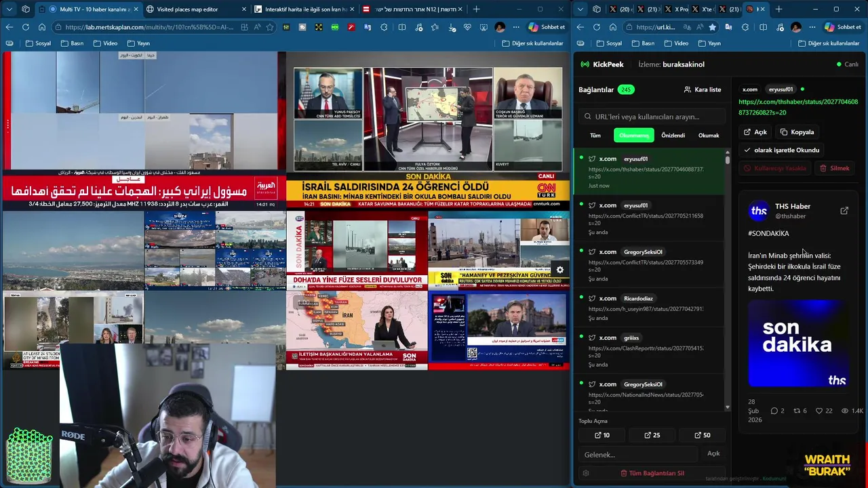Open split screen icon in right browser
The width and height of the screenshot is (868, 488).
[763, 27]
